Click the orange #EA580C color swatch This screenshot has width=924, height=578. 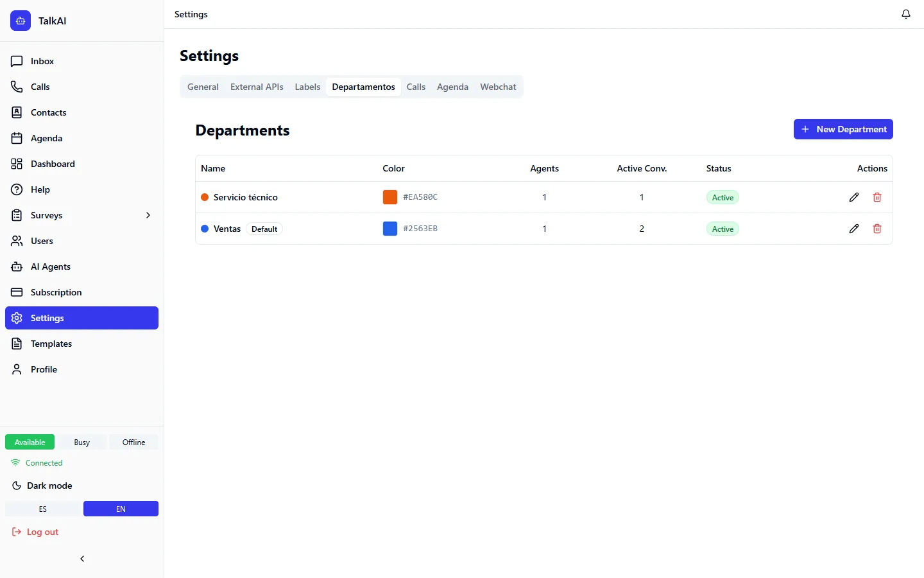(390, 197)
